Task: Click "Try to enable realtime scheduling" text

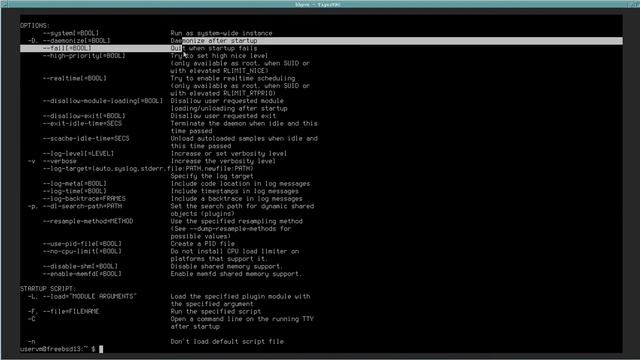Action: (x=233, y=78)
